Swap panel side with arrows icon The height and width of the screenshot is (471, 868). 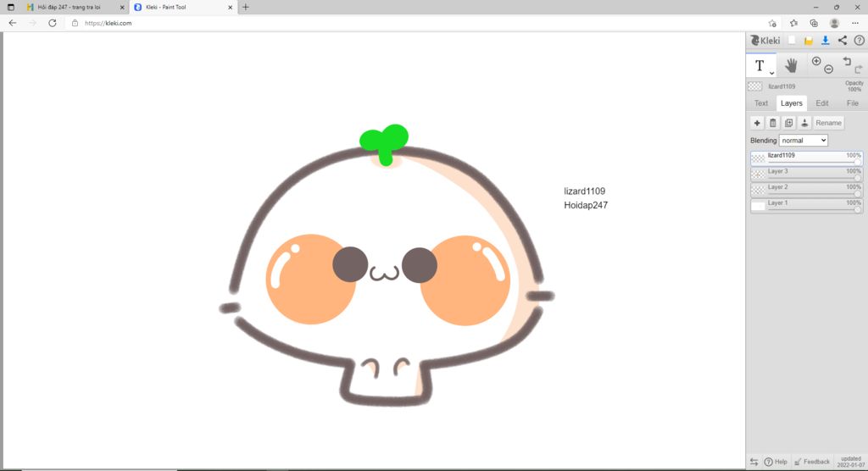754,462
